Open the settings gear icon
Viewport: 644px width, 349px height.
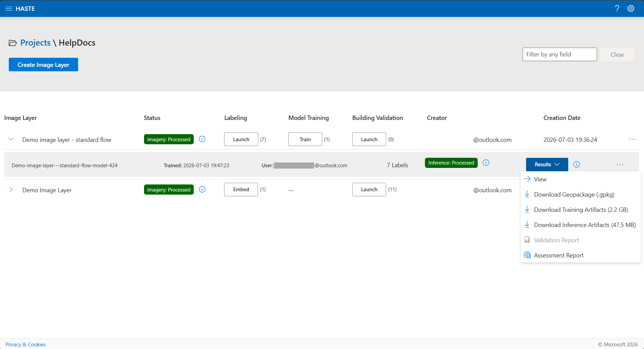click(x=631, y=8)
